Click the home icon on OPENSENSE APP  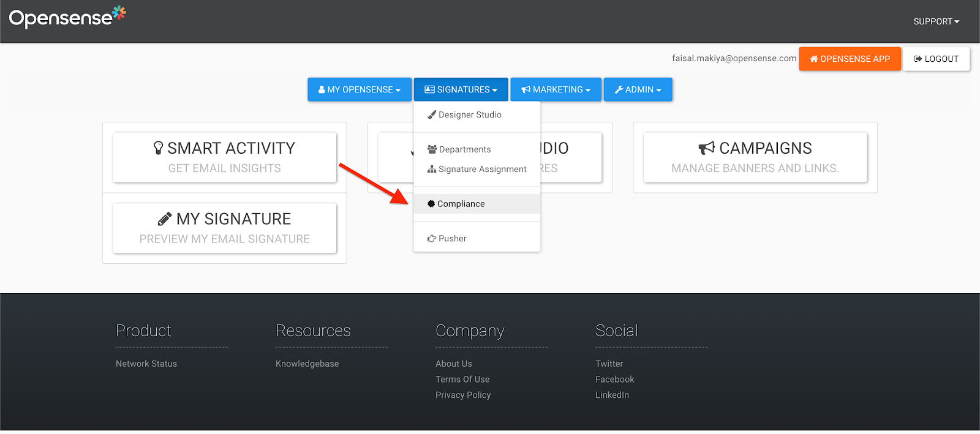tap(814, 59)
